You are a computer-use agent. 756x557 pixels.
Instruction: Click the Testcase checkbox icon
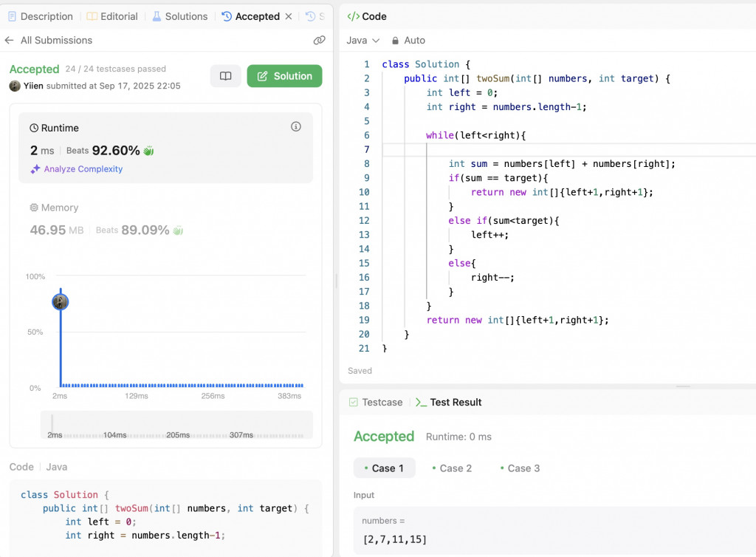point(354,402)
